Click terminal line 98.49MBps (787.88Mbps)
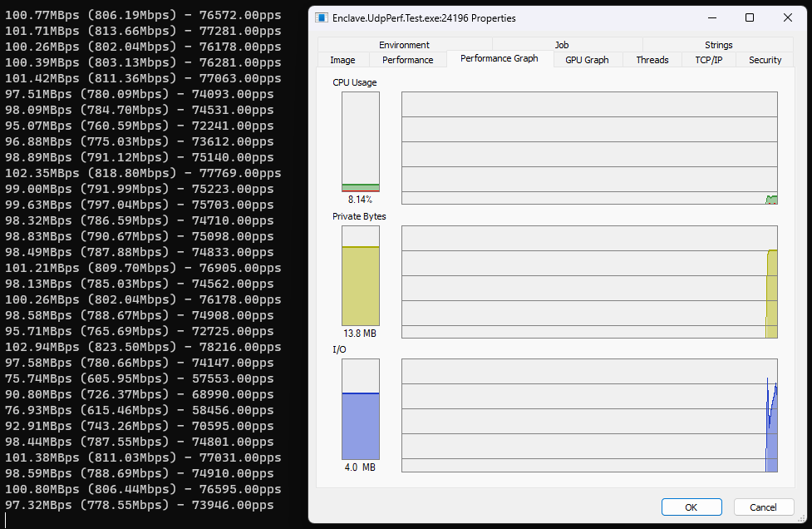This screenshot has width=812, height=529. 140,252
